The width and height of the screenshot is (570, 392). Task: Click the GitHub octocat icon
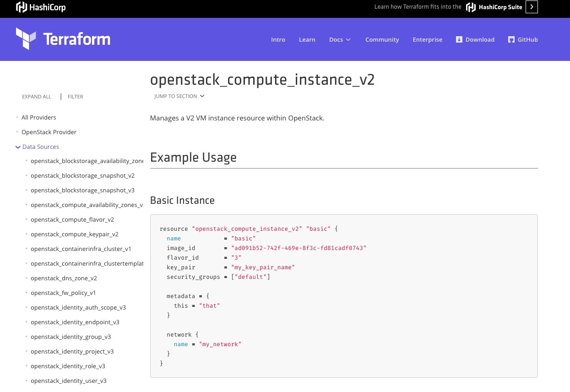511,39
